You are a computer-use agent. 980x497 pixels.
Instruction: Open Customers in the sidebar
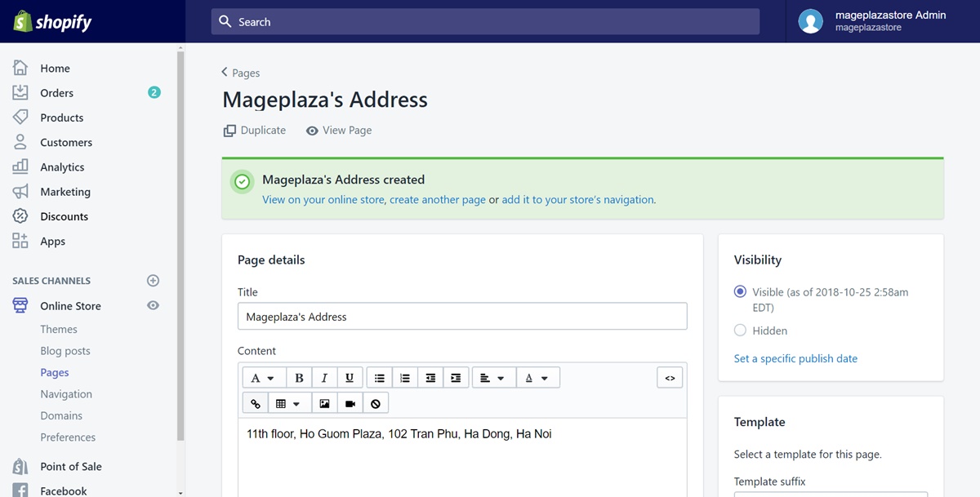tap(66, 142)
